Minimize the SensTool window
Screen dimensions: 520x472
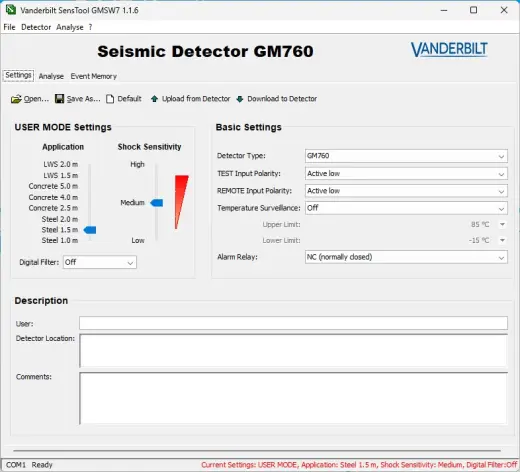444,10
